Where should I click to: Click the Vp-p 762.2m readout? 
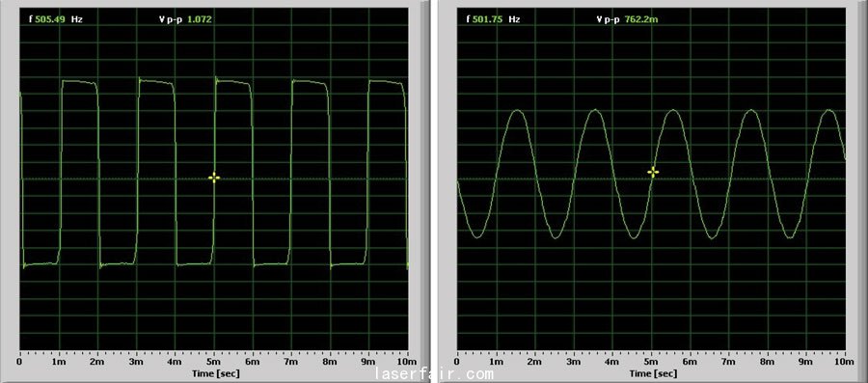pos(627,19)
